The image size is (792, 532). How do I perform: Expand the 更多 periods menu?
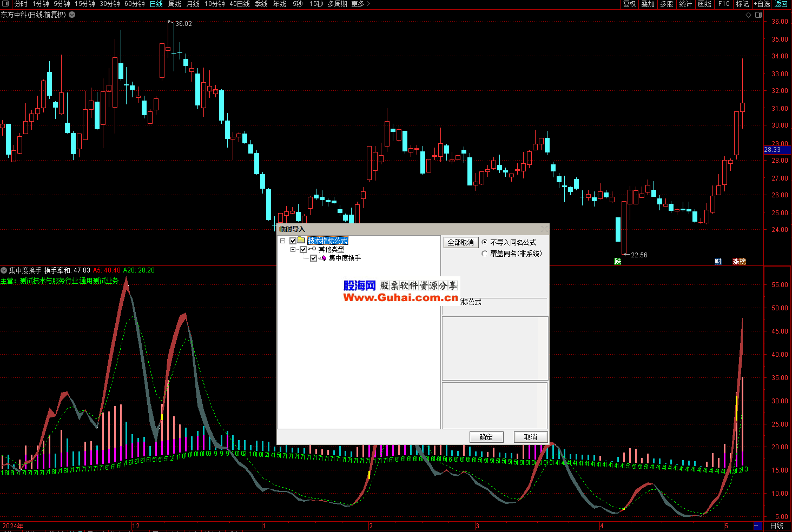360,4
